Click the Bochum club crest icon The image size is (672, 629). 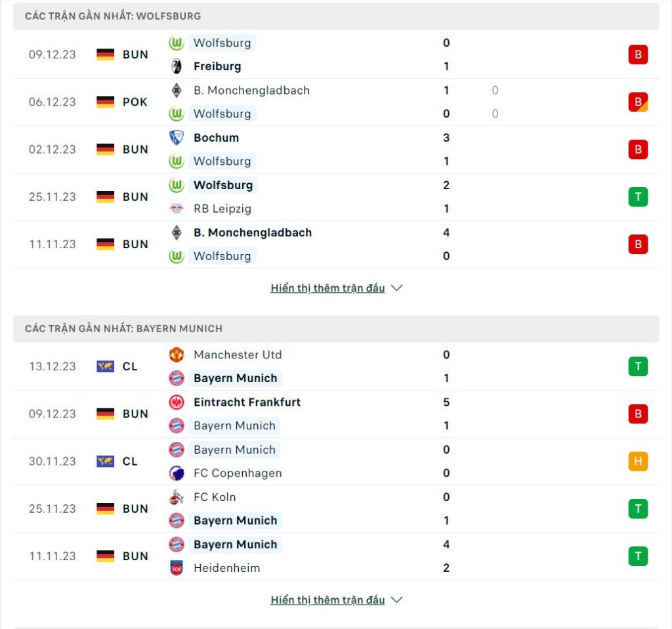pos(176,138)
